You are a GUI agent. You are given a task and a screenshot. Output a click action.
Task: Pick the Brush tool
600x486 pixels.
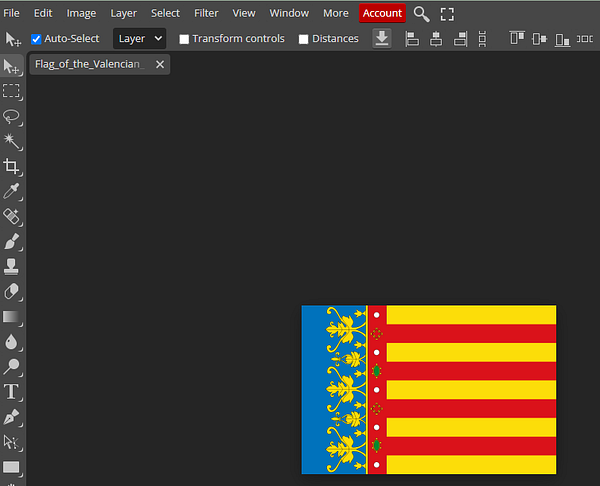11,241
